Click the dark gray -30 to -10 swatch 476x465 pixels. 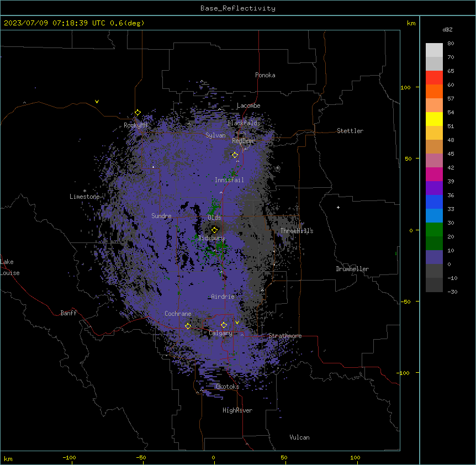434,285
